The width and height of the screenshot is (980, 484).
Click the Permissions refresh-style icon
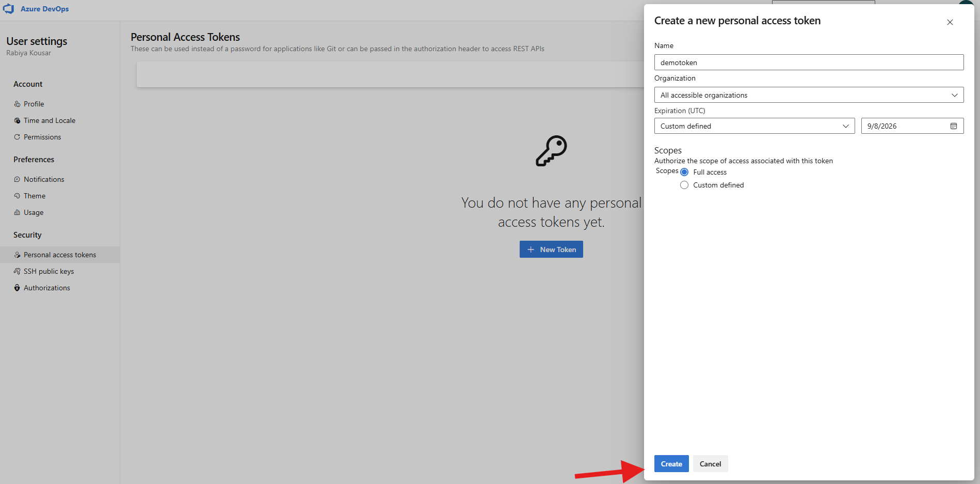click(17, 136)
